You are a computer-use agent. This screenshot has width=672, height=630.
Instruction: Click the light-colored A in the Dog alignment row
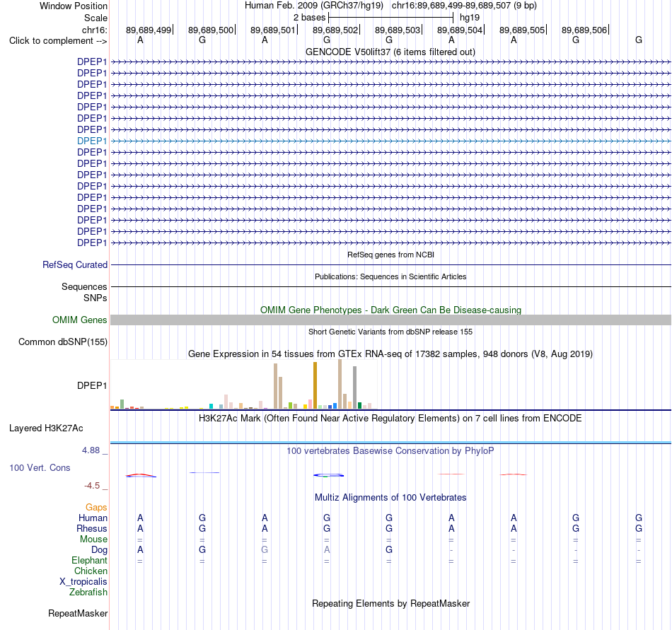(327, 550)
